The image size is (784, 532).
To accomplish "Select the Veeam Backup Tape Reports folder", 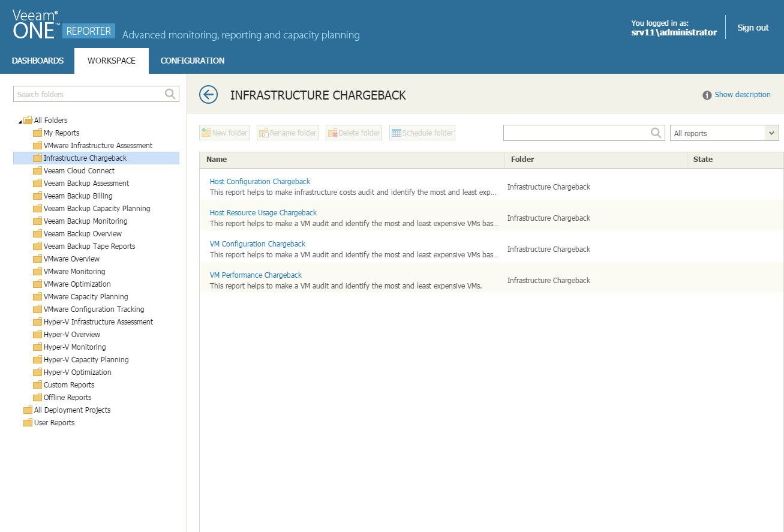I will tap(89, 246).
